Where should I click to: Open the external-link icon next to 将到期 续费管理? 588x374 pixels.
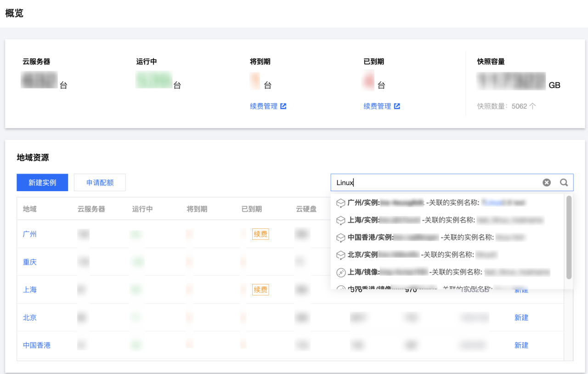pos(284,106)
